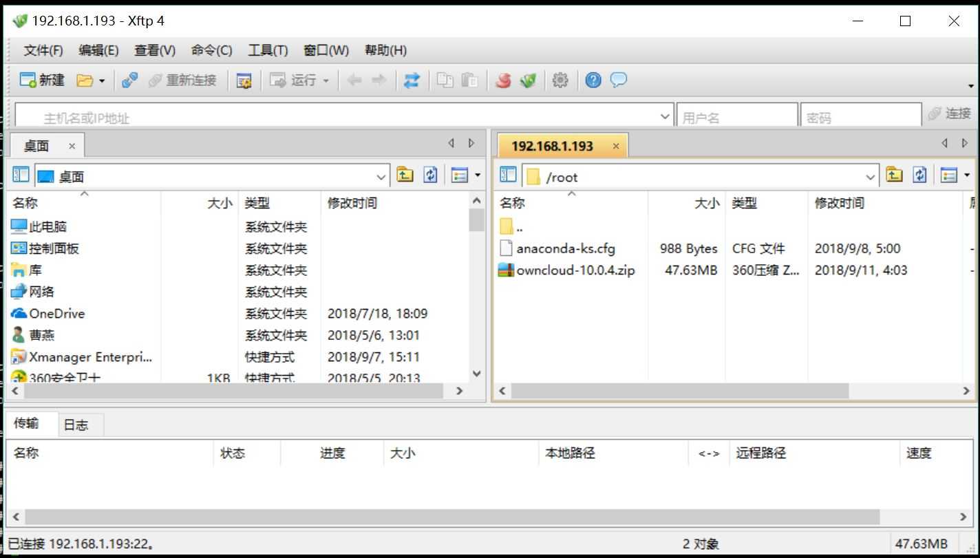Click the Run (运行) toolbar button
The width and height of the screenshot is (980, 558).
pyautogui.click(x=292, y=81)
